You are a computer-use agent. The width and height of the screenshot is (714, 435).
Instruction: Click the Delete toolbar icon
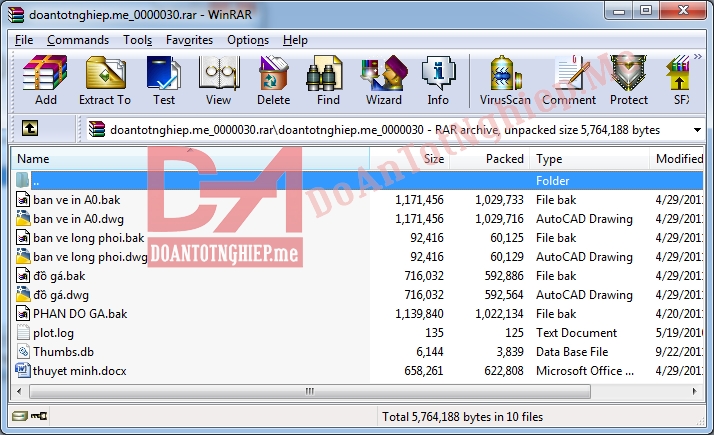[x=273, y=80]
